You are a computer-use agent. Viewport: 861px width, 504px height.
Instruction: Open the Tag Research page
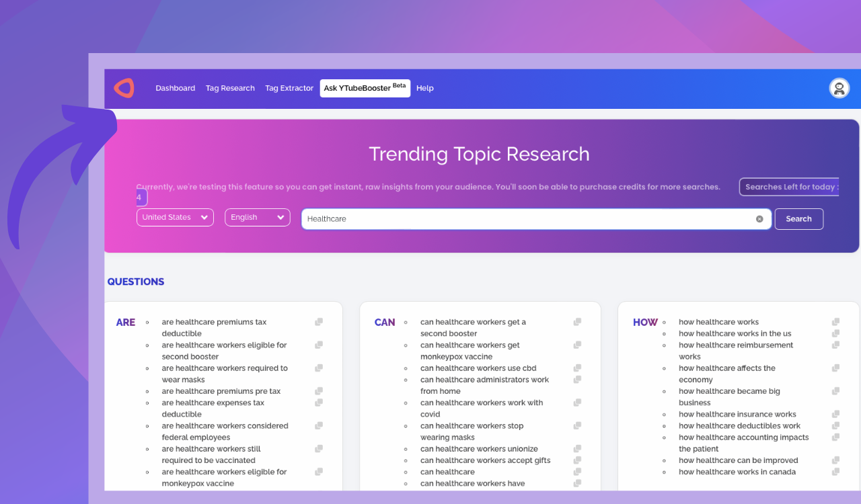(230, 88)
